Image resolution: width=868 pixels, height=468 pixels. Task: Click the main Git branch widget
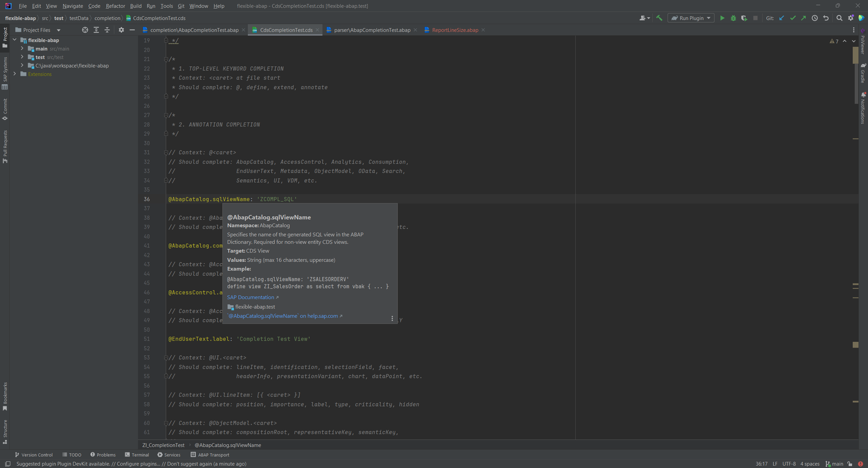tap(834, 464)
